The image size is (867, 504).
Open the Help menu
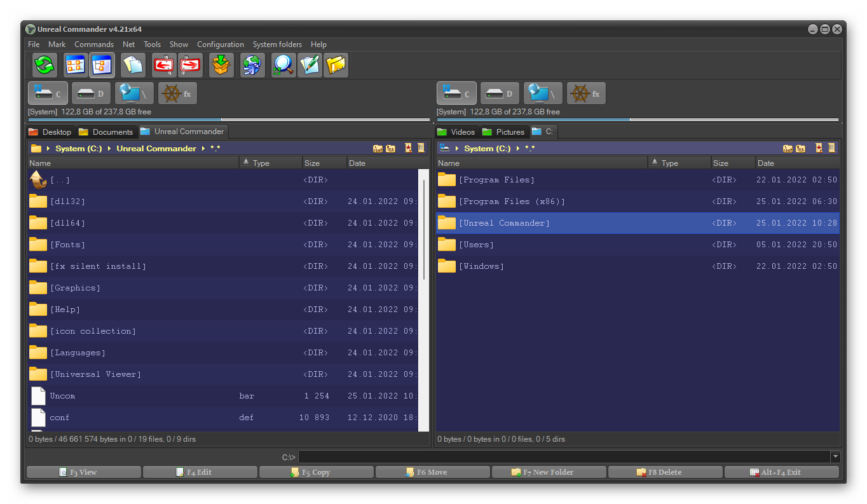(x=318, y=44)
